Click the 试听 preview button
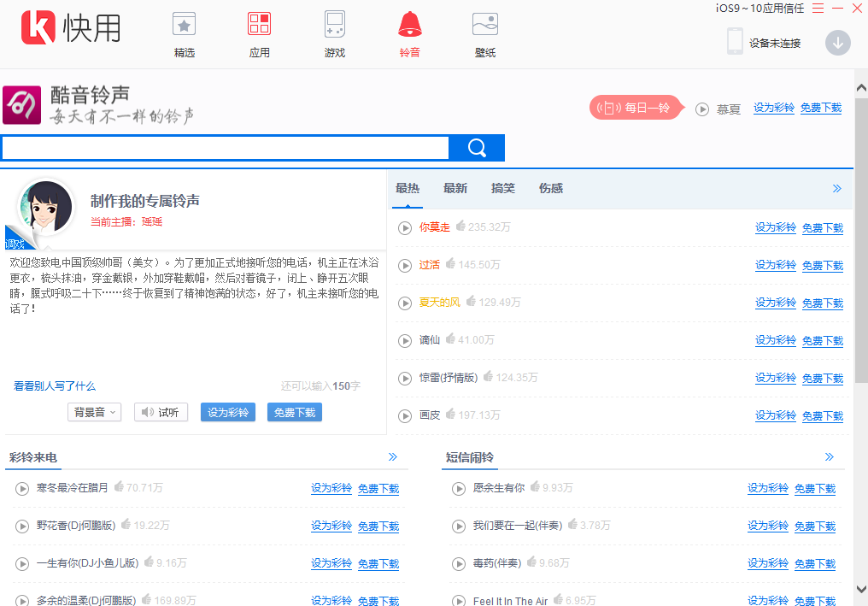Viewport: 868px width, 606px height. point(161,411)
